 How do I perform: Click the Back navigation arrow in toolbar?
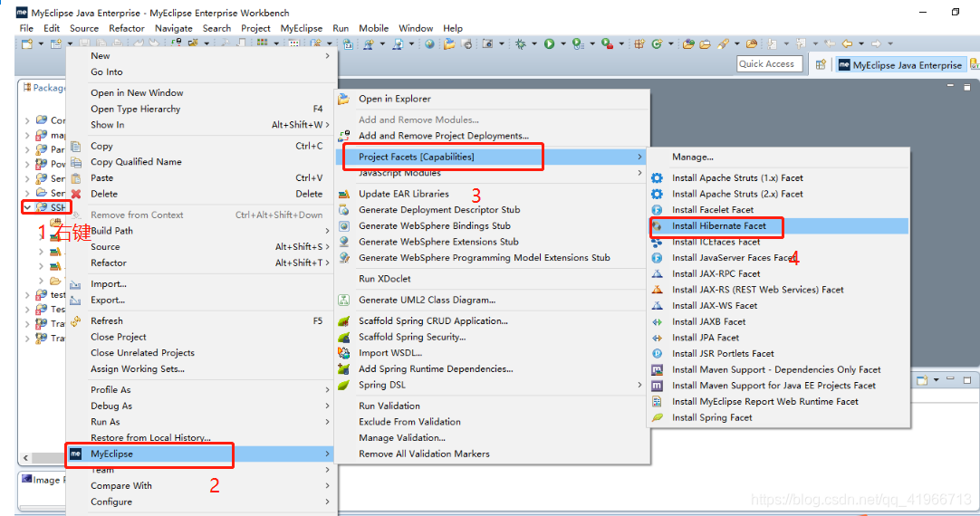(x=847, y=43)
